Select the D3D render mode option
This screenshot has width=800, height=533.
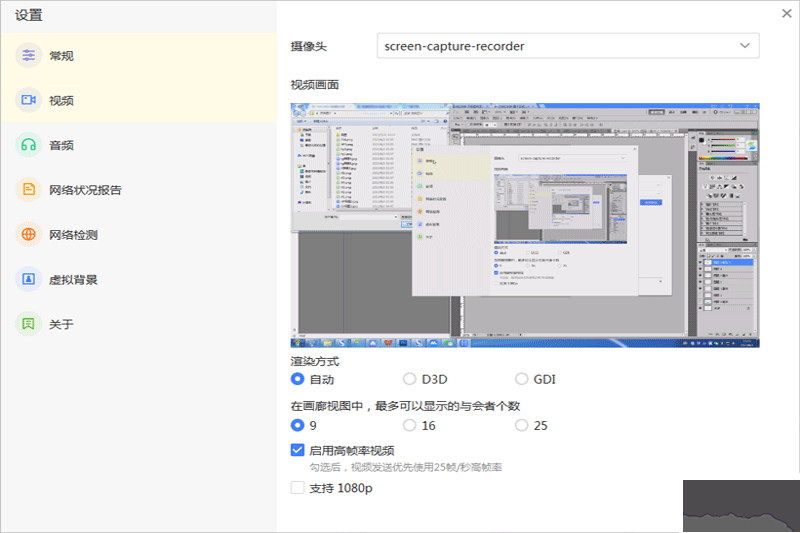click(410, 379)
